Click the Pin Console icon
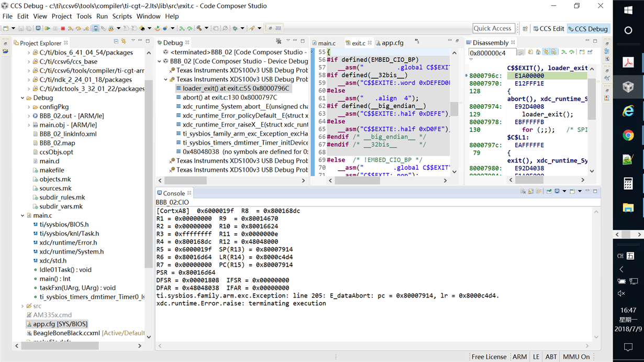 pyautogui.click(x=549, y=192)
